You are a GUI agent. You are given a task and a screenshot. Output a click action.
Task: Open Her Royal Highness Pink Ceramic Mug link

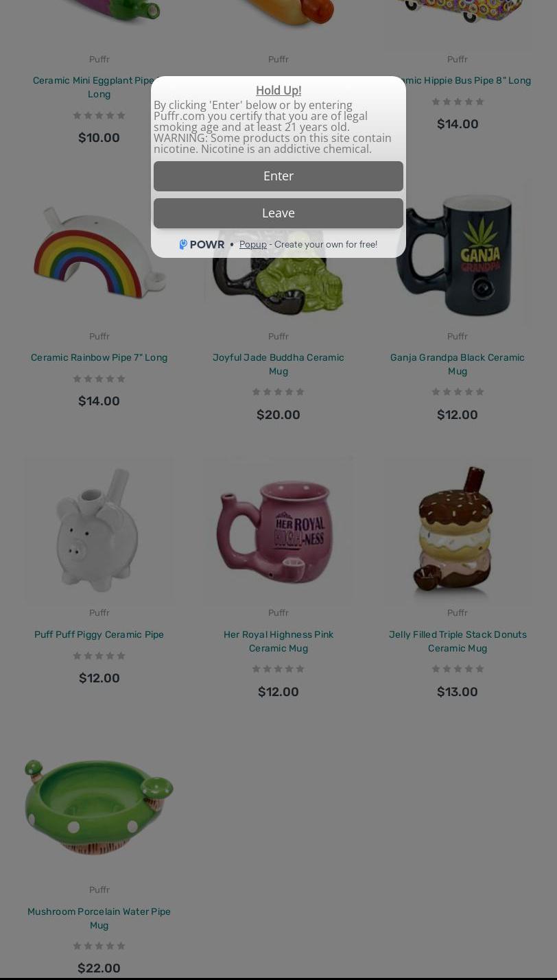point(278,641)
